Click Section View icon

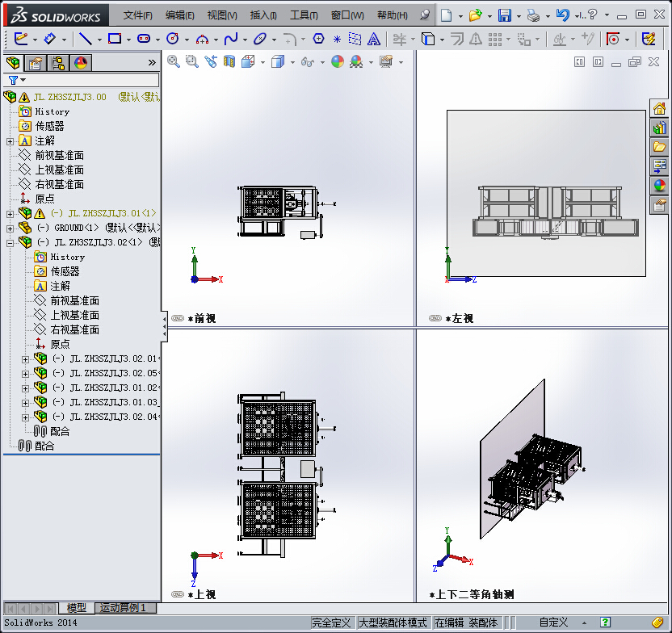(229, 61)
